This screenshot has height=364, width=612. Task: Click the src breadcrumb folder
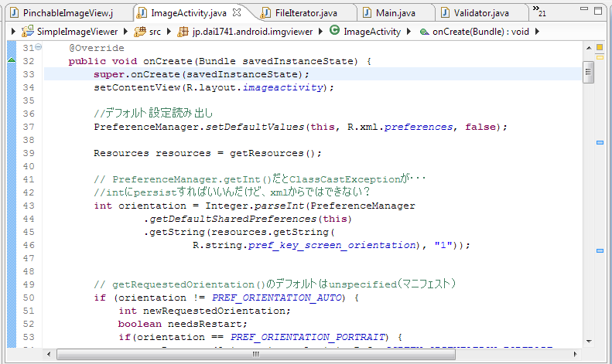155,32
